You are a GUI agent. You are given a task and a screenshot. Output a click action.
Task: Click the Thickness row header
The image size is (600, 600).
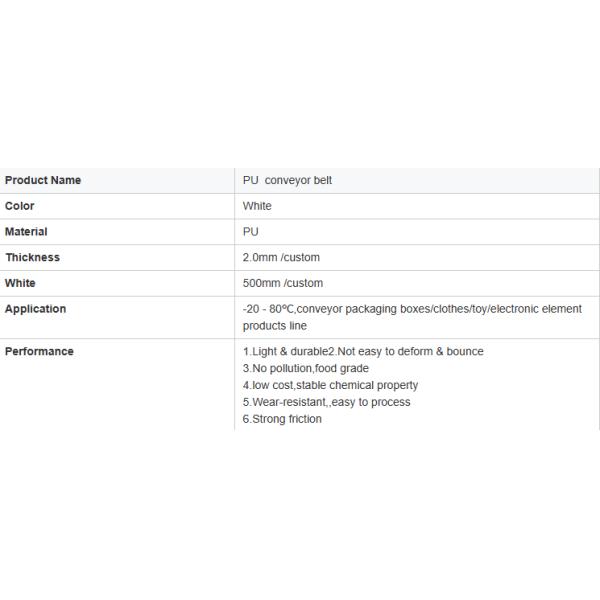[x=32, y=257]
